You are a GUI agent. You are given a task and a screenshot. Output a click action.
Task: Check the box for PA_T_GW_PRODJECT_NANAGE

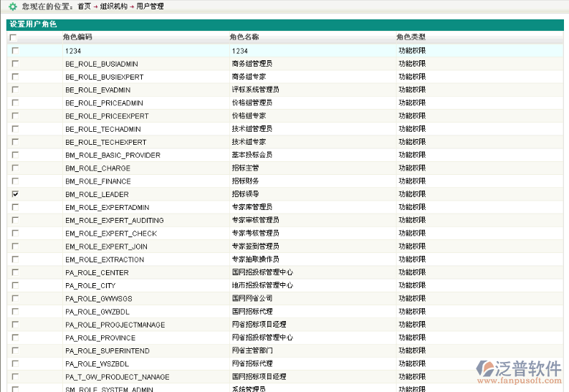click(x=15, y=377)
